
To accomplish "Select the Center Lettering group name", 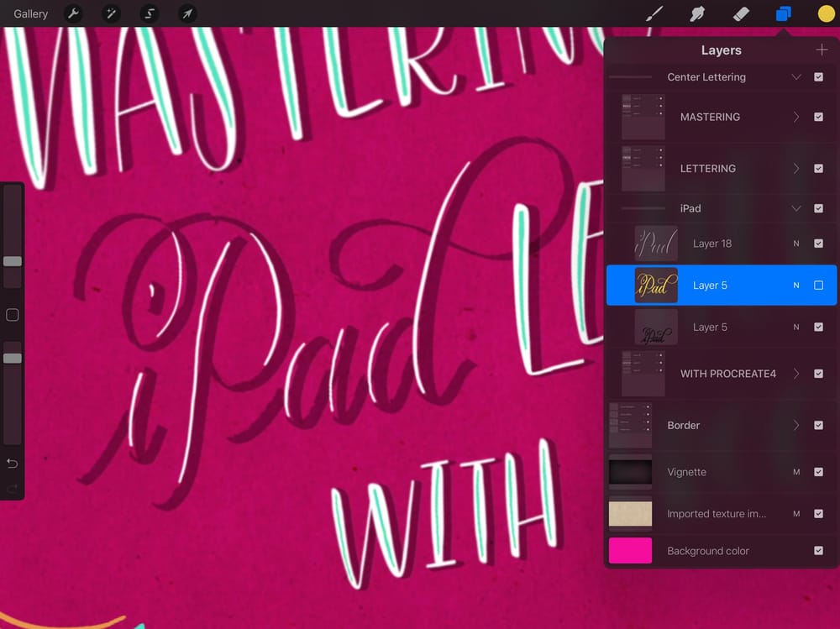I will tap(706, 76).
